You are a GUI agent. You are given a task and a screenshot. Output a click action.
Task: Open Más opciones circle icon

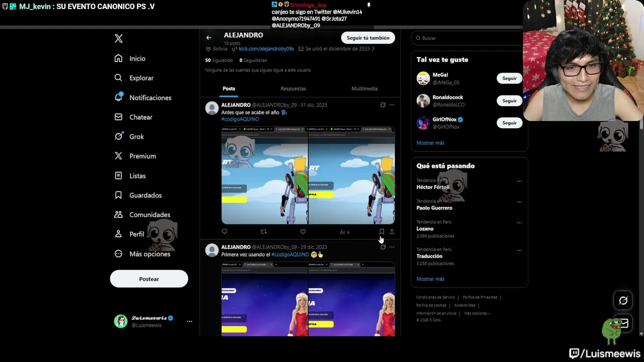[118, 254]
